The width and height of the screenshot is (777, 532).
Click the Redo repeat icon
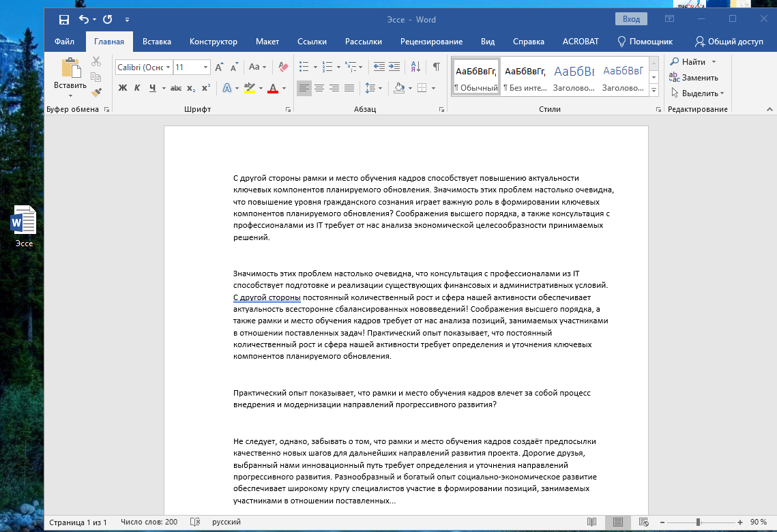(108, 19)
